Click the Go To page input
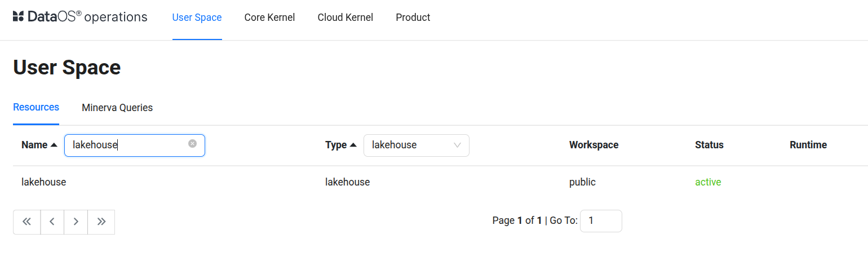The image size is (868, 256). [600, 220]
